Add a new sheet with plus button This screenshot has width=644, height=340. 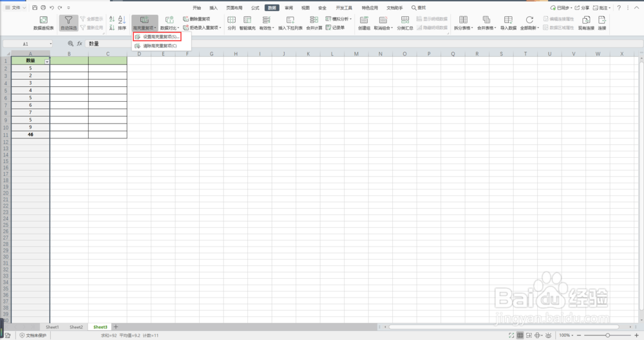(x=116, y=327)
